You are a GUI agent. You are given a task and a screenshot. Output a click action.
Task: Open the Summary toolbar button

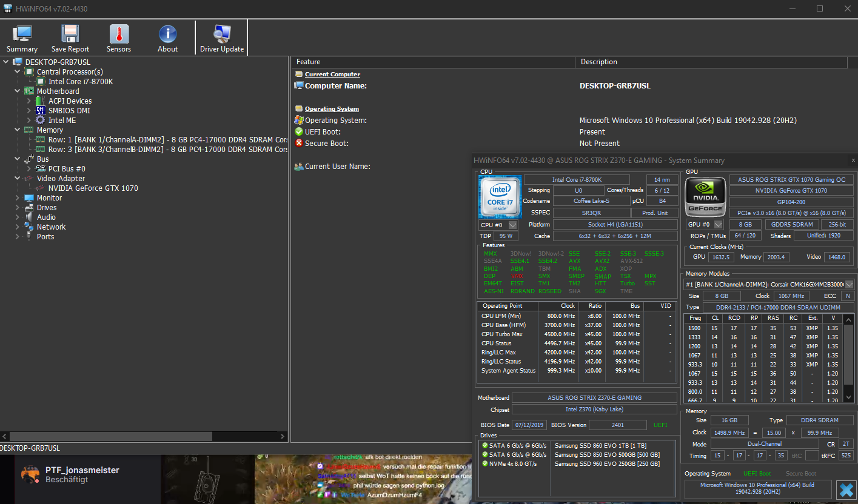[x=22, y=39]
